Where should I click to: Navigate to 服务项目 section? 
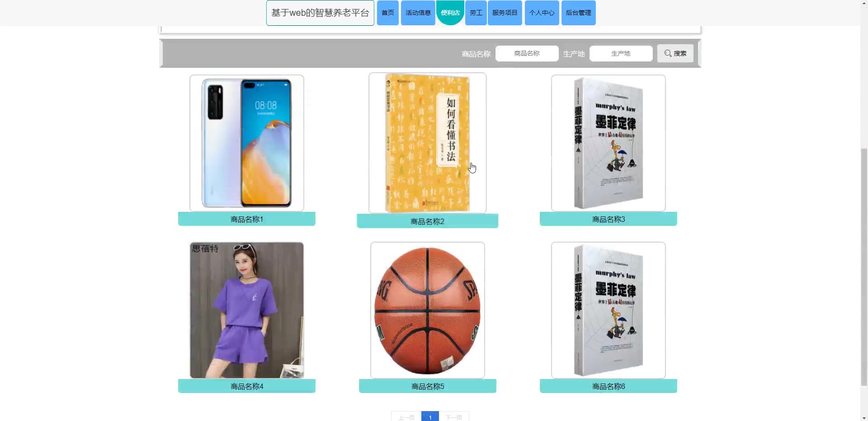[505, 13]
